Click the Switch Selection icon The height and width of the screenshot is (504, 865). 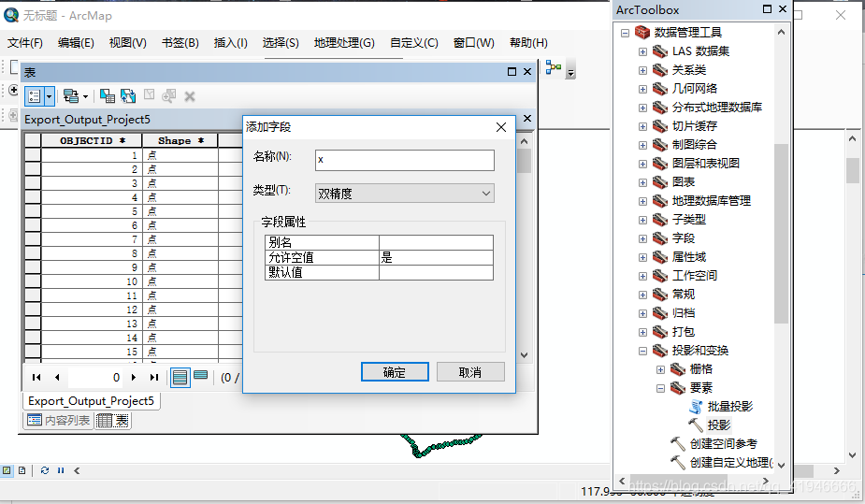click(x=128, y=95)
